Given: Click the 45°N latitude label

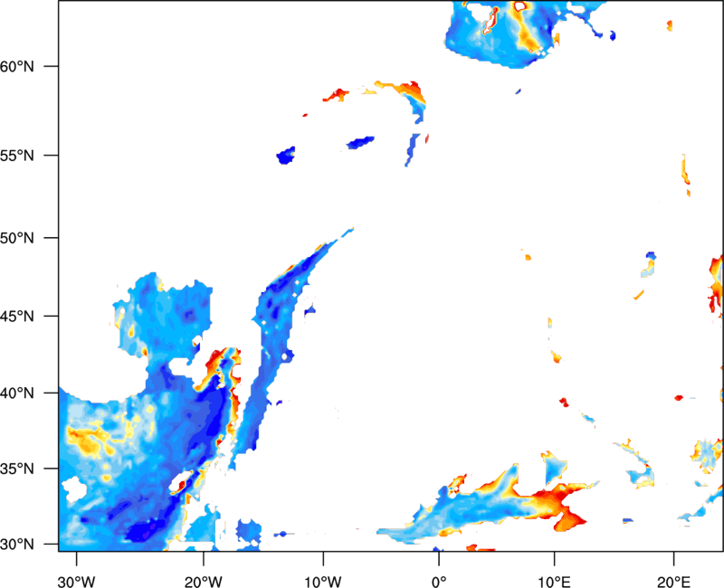Looking at the screenshot, I should pos(17,316).
